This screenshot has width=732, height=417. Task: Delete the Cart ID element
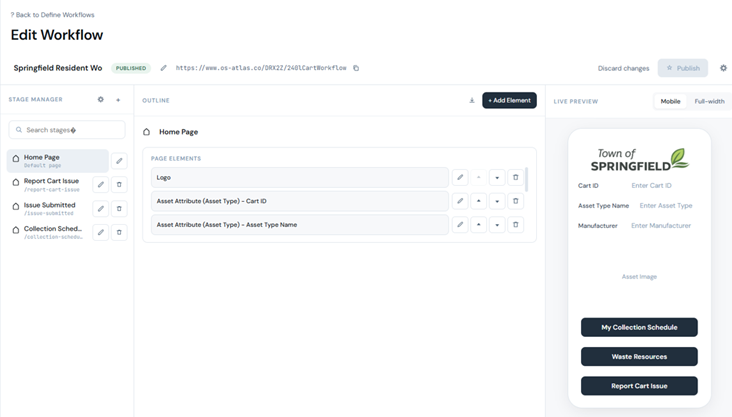coord(516,201)
